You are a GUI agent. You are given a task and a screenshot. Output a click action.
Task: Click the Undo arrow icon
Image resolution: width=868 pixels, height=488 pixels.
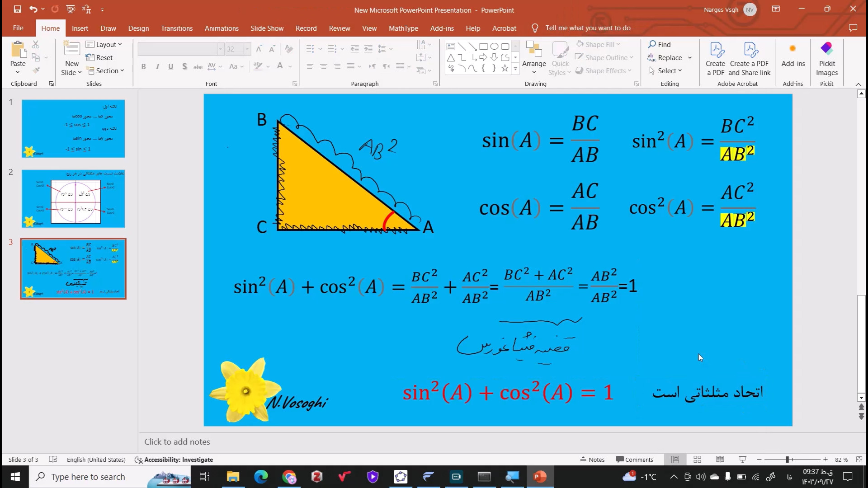33,9
